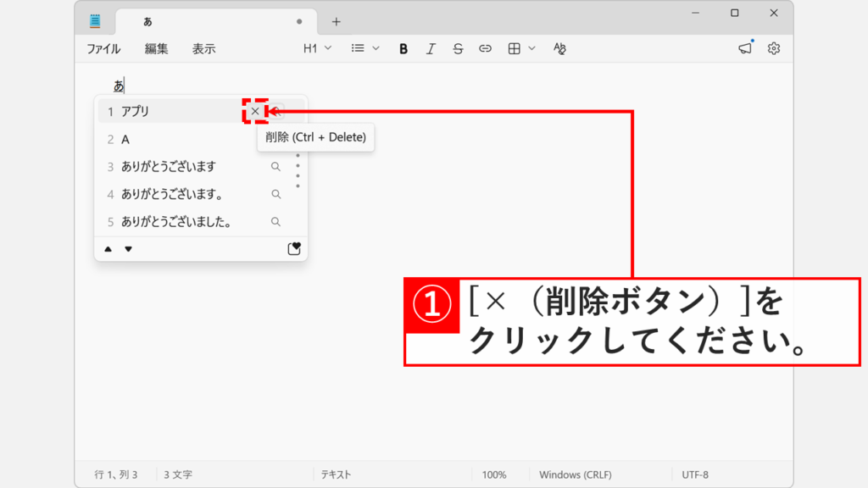Search the web for candidate 3 ありがとうございます
This screenshot has height=488, width=868.
275,167
